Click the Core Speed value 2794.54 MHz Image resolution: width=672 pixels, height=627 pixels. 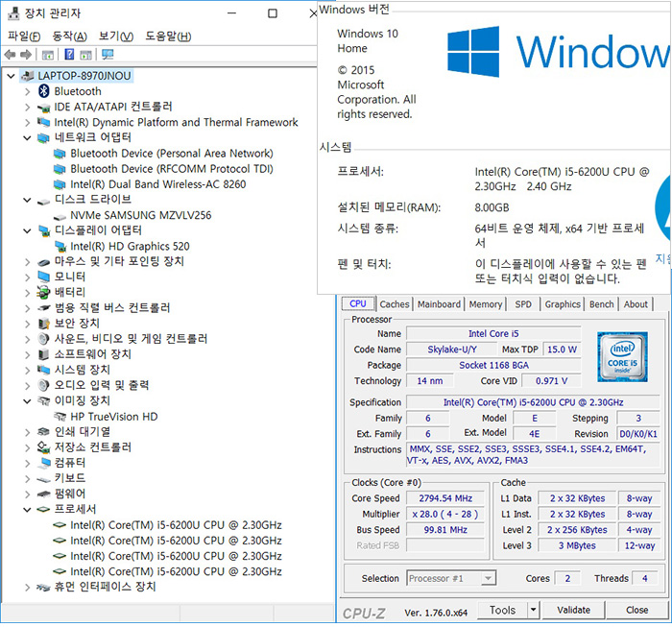[x=445, y=498]
